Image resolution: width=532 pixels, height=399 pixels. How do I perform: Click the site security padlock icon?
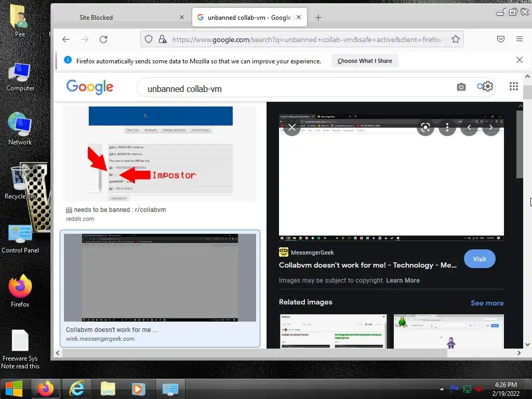pos(163,39)
